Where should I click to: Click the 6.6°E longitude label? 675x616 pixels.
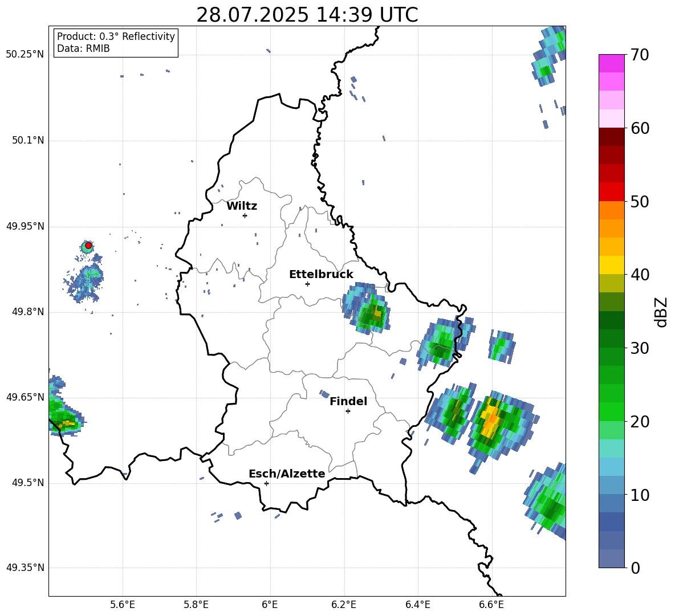coord(491,605)
